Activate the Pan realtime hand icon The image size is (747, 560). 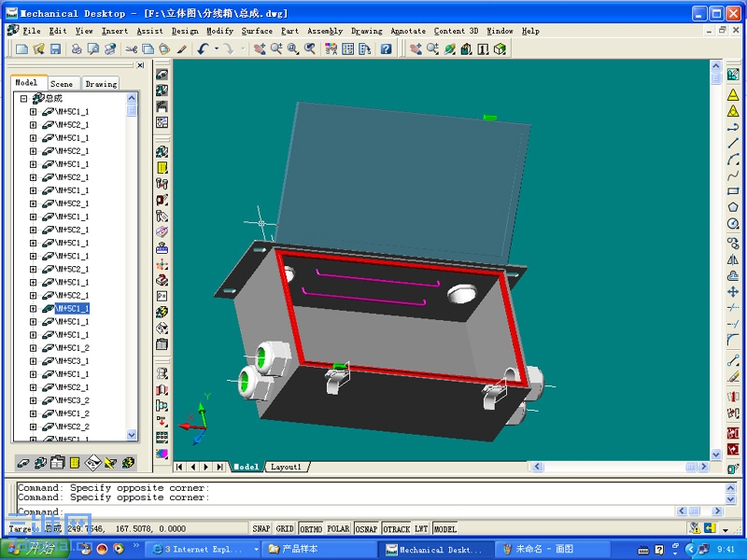pyautogui.click(x=260, y=49)
